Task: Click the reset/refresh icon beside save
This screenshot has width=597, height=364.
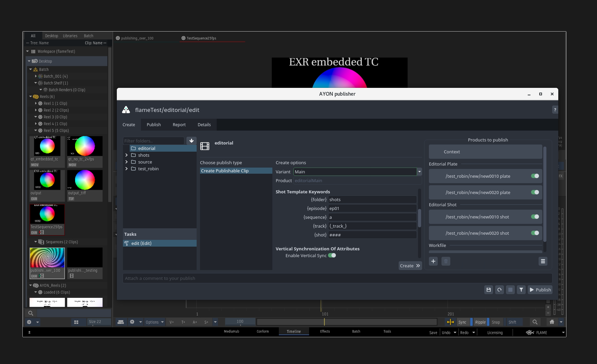Action: click(x=499, y=290)
